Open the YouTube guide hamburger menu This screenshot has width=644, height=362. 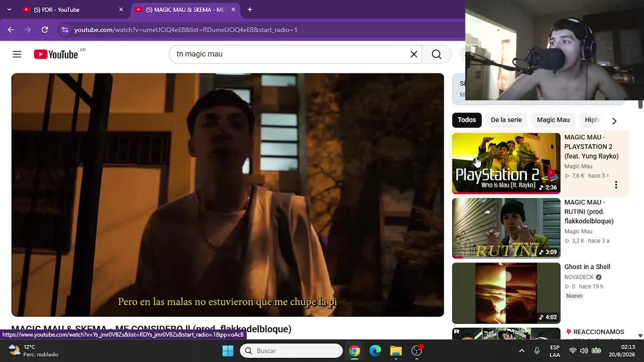pos(17,54)
